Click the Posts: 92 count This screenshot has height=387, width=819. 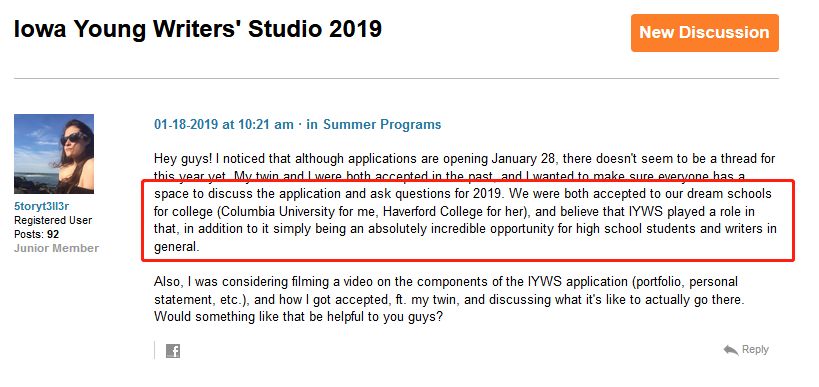(37, 234)
